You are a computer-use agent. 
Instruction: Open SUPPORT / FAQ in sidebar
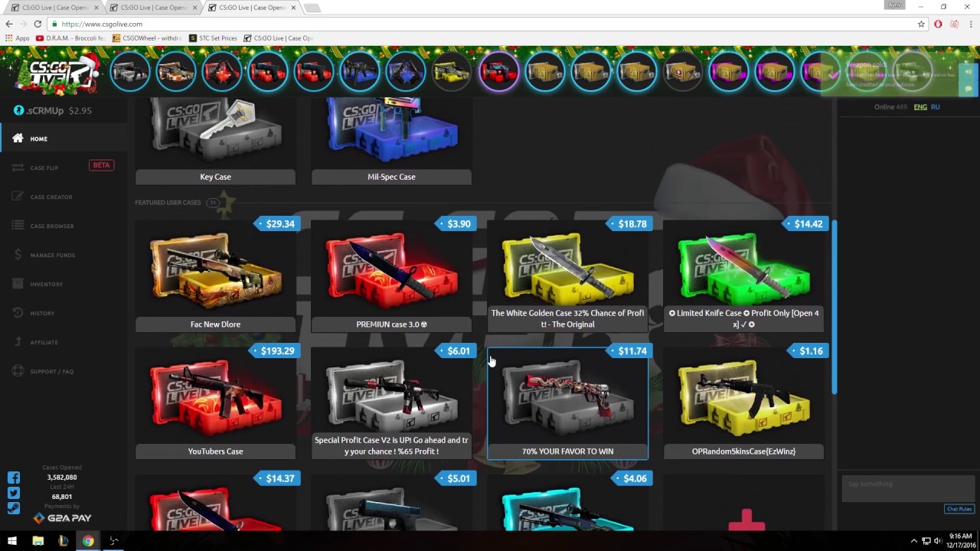(63, 371)
